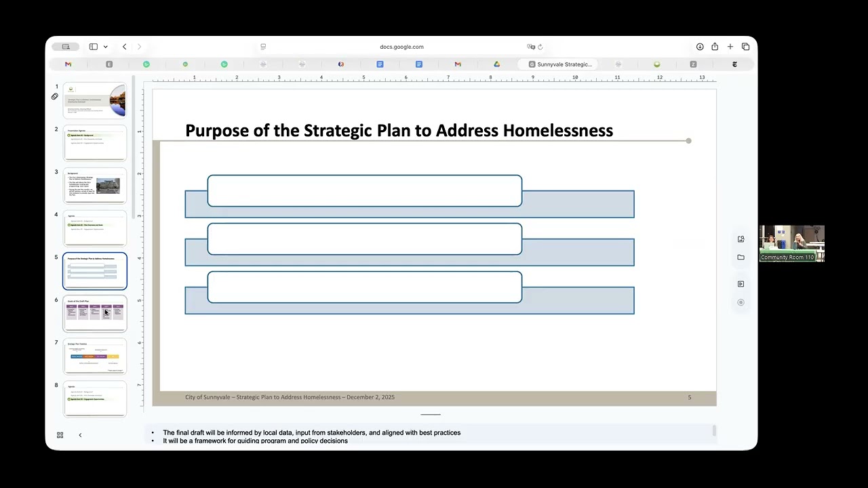Select the bottom white rounded box

pos(365,287)
